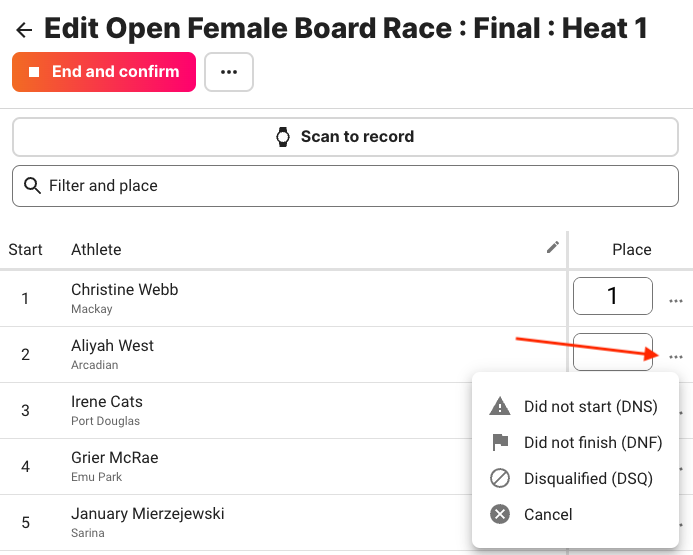Image resolution: width=693 pixels, height=555 pixels.
Task: Click the warning triangle icon for DNS
Action: click(500, 406)
